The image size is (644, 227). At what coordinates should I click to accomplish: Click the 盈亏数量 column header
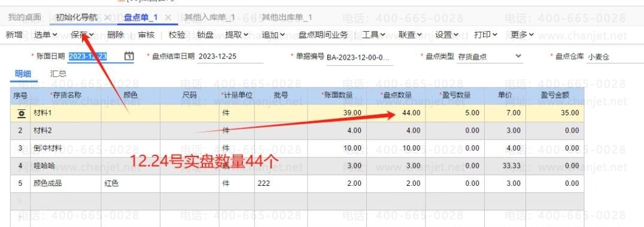[x=455, y=96]
